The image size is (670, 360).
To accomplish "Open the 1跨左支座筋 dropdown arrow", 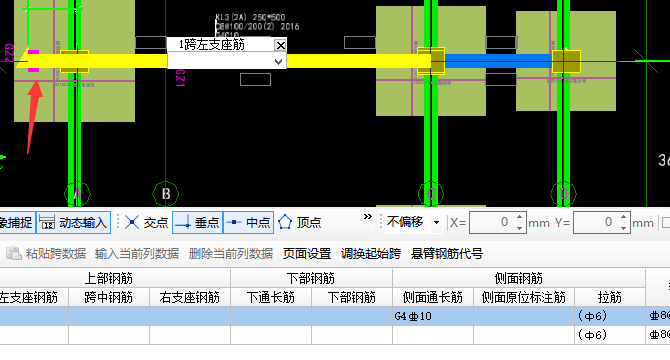I will tap(278, 61).
